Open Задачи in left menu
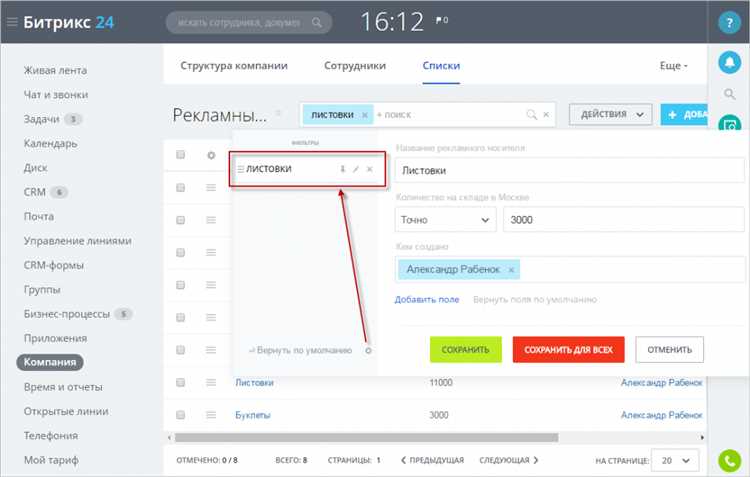 point(42,119)
